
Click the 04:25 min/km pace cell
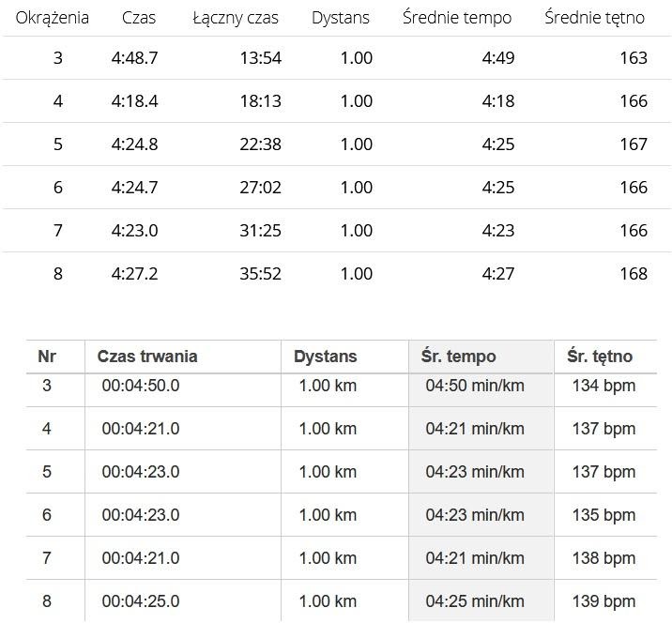coord(475,601)
